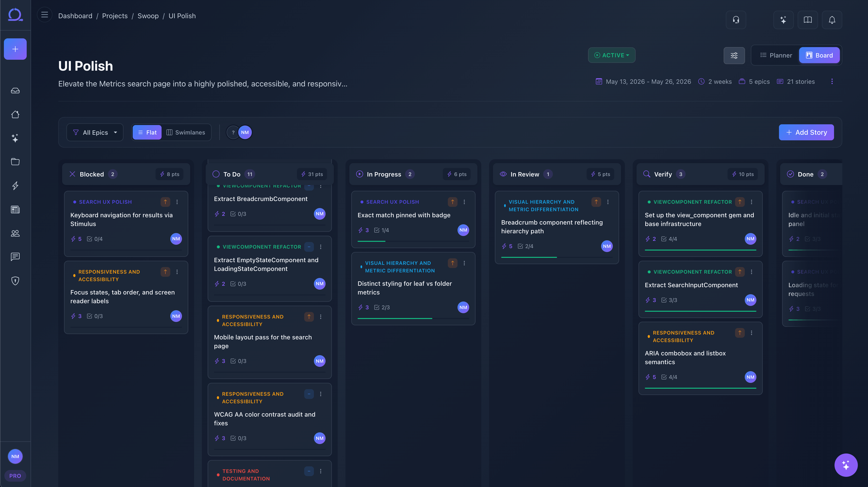Click the In Review column header
This screenshot has height=487, width=868.
[557, 174]
